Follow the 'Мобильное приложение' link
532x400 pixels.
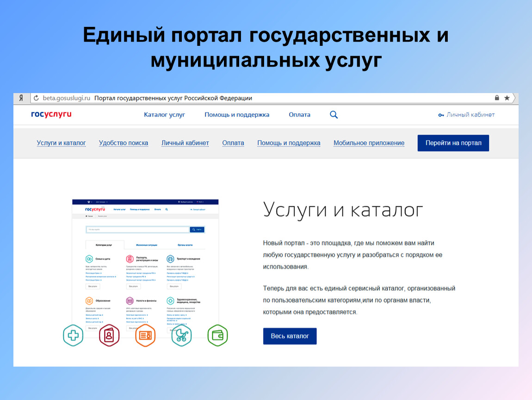pyautogui.click(x=369, y=143)
